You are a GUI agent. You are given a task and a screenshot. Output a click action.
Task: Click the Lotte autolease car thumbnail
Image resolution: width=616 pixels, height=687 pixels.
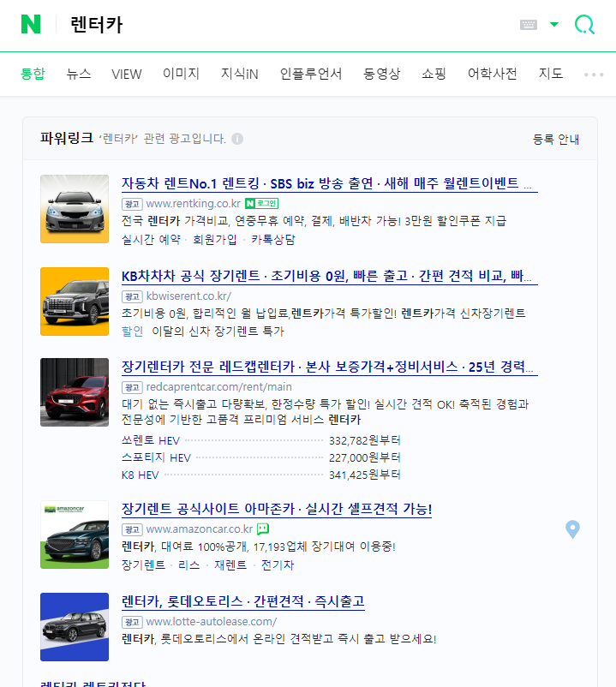pyautogui.click(x=75, y=626)
